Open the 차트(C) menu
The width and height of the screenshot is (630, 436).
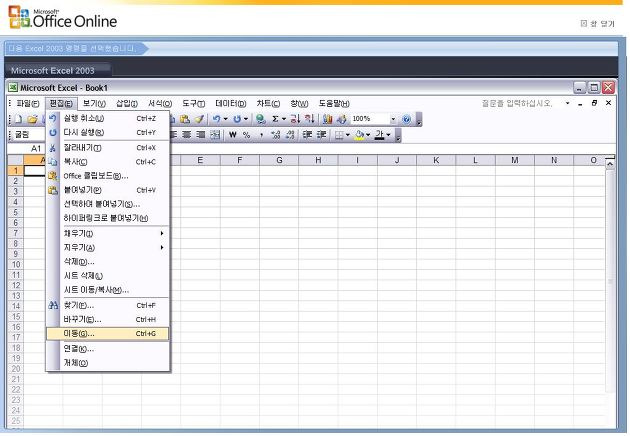coord(268,104)
